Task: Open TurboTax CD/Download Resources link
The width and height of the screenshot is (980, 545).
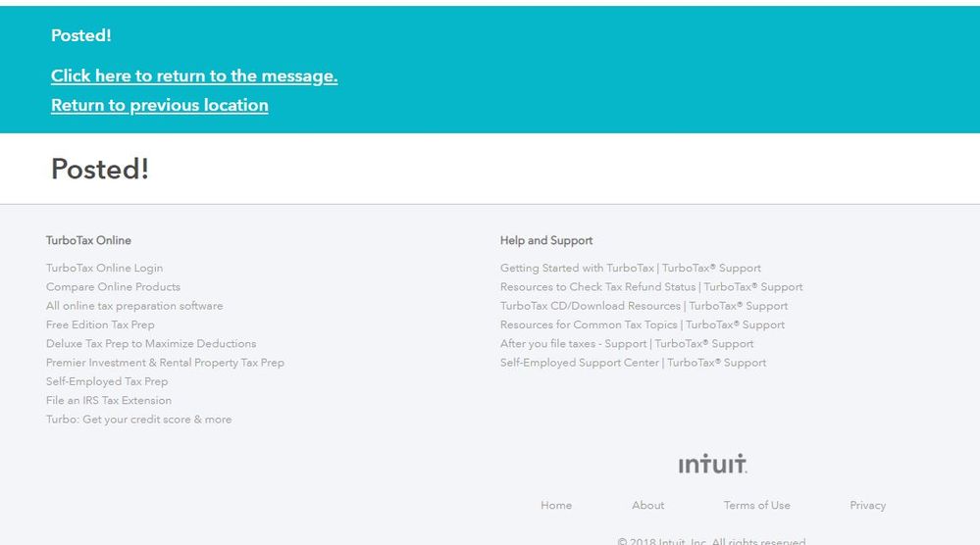Action: pyautogui.click(x=644, y=306)
